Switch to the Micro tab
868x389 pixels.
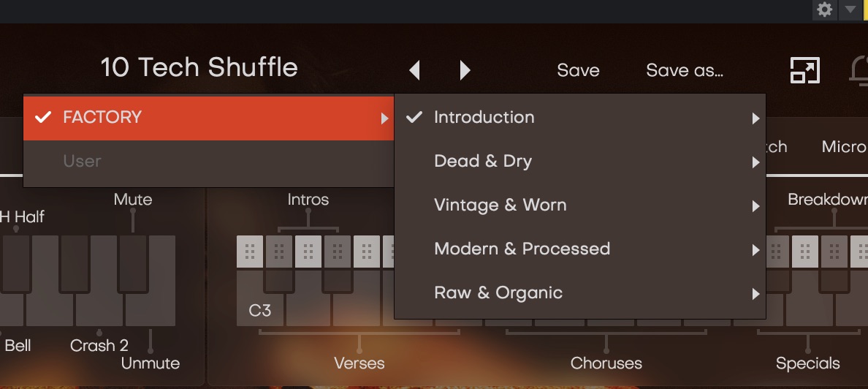tap(844, 147)
